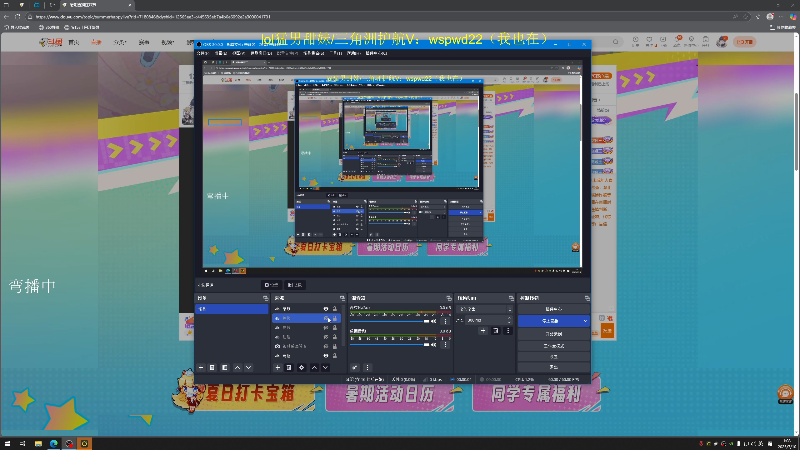
Task: Go back with the browser back arrow
Action: pos(6,17)
